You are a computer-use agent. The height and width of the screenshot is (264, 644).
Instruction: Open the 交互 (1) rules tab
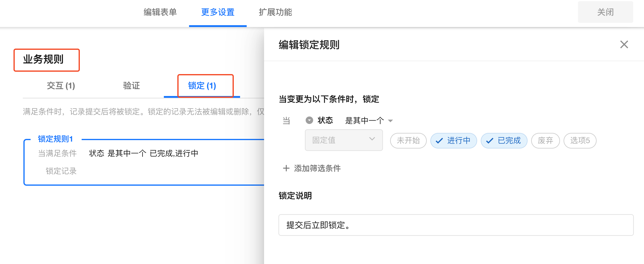[x=61, y=86]
